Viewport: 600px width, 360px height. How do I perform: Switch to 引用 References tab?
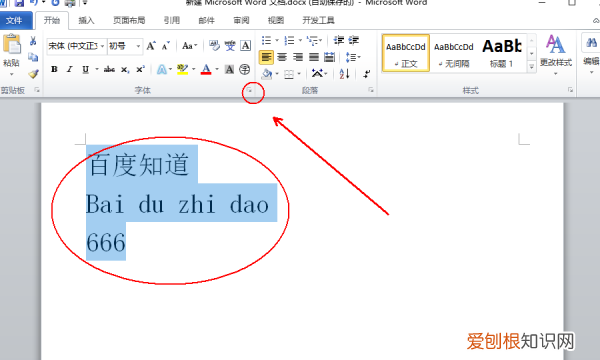pyautogui.click(x=172, y=20)
